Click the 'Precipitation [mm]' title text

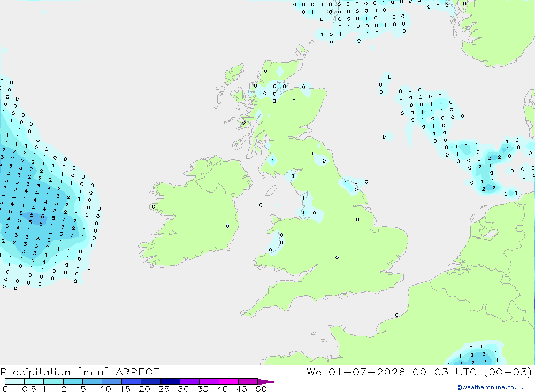pyautogui.click(x=55, y=372)
